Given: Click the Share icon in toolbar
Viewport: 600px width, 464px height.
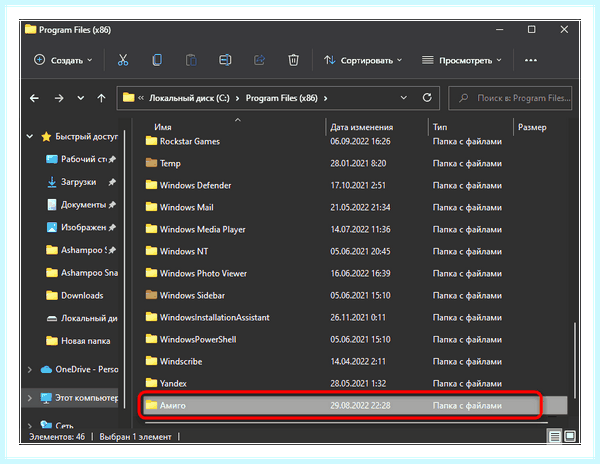Looking at the screenshot, I should tap(259, 60).
